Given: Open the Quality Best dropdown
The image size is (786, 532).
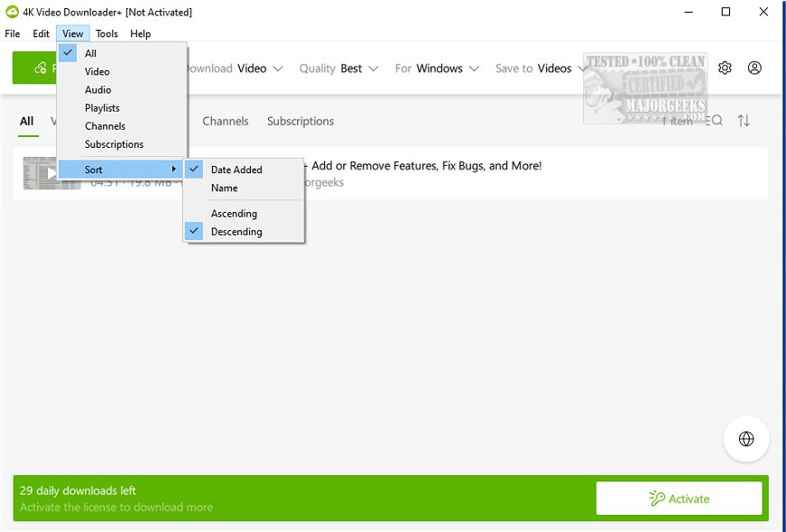Looking at the screenshot, I should tap(339, 69).
